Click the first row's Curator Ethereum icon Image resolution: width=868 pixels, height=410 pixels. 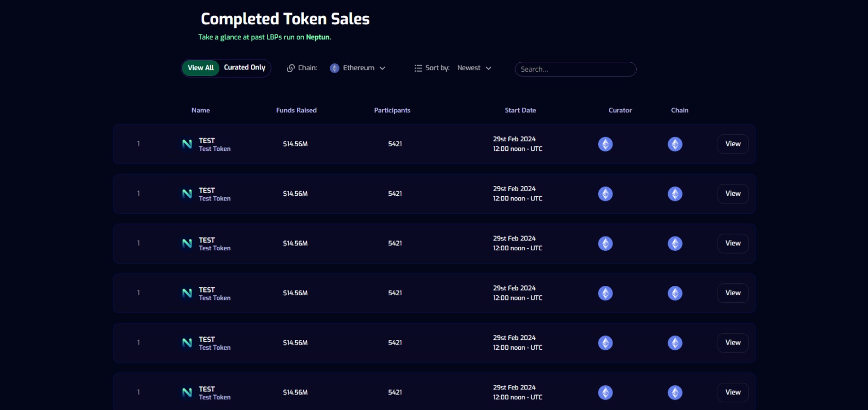coord(605,144)
